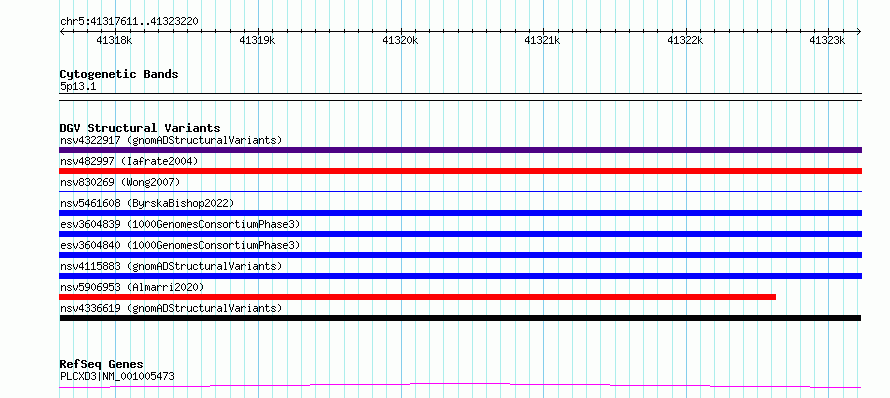Click the 41321k ruler mark
The width and height of the screenshot is (890, 398).
point(543,41)
